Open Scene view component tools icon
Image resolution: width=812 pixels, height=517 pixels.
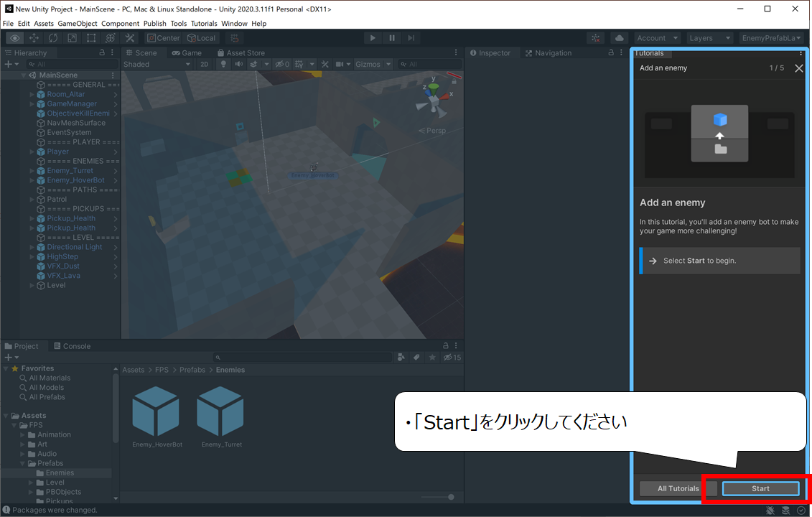[325, 64]
